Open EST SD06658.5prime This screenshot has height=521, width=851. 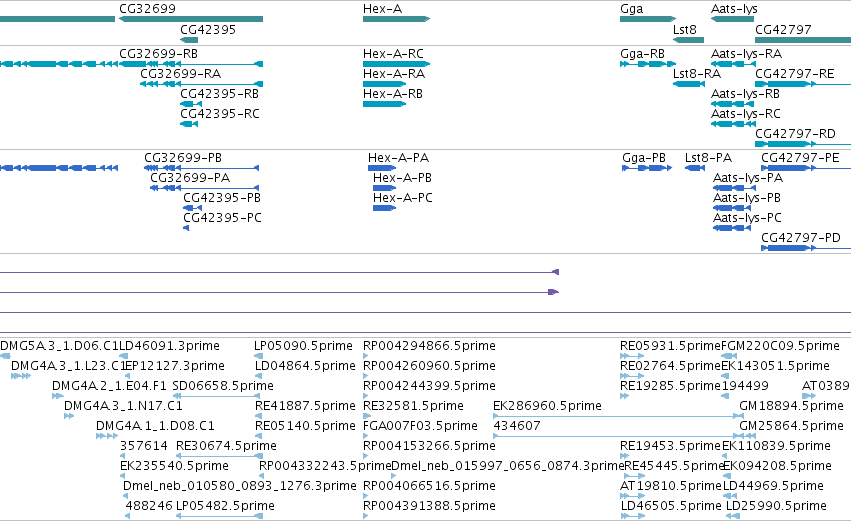(223, 386)
